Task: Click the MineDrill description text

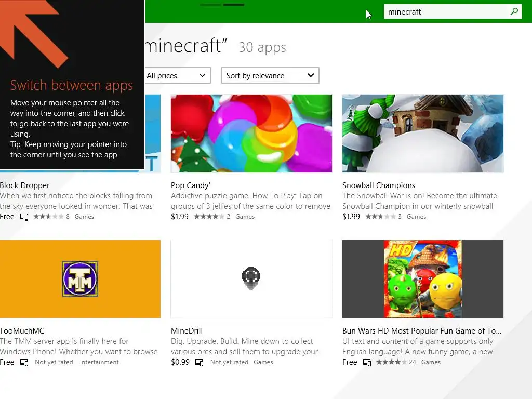Action: pyautogui.click(x=244, y=347)
